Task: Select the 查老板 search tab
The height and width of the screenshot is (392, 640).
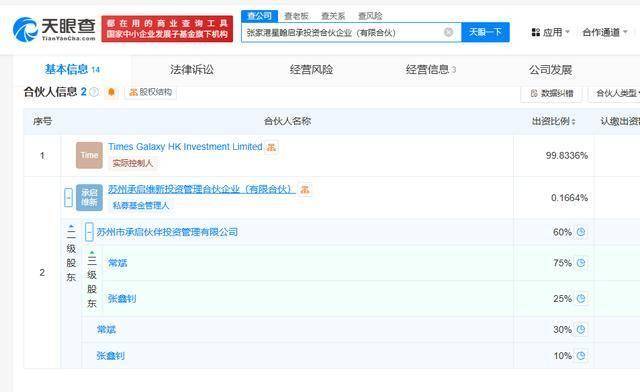Action: [297, 16]
